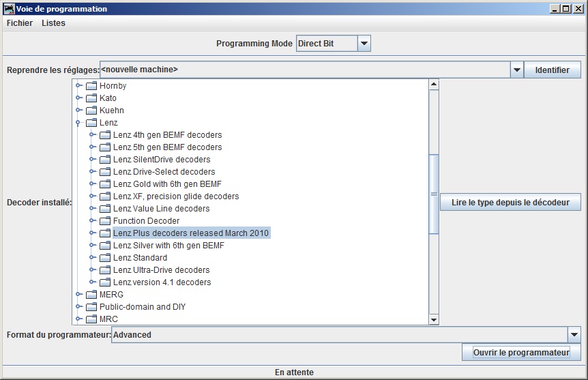Click Lenz Ultra-Drive decoders folder icon

coord(105,270)
